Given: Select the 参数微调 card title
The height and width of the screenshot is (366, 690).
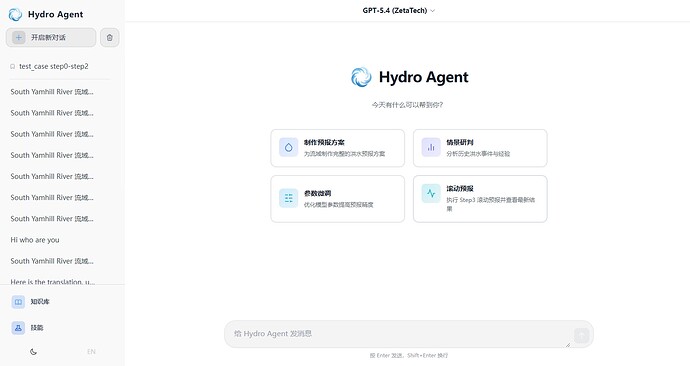Looking at the screenshot, I should pyautogui.click(x=317, y=193).
